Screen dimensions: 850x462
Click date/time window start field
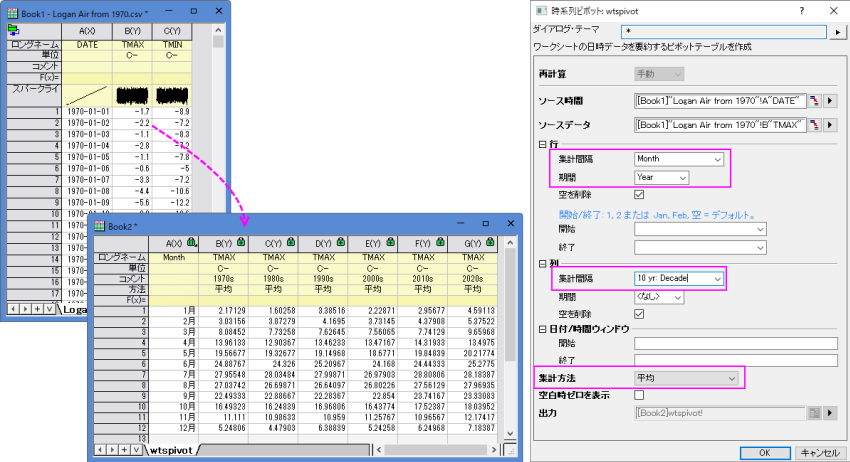point(736,343)
